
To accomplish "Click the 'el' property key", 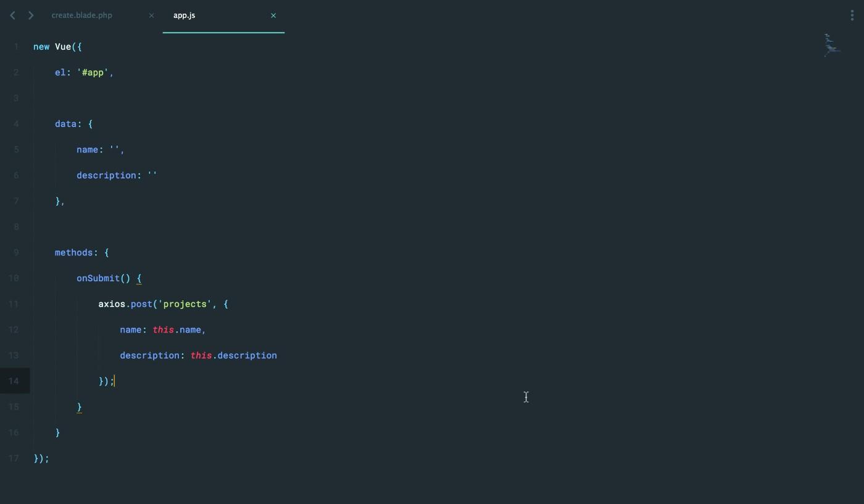I will [60, 73].
